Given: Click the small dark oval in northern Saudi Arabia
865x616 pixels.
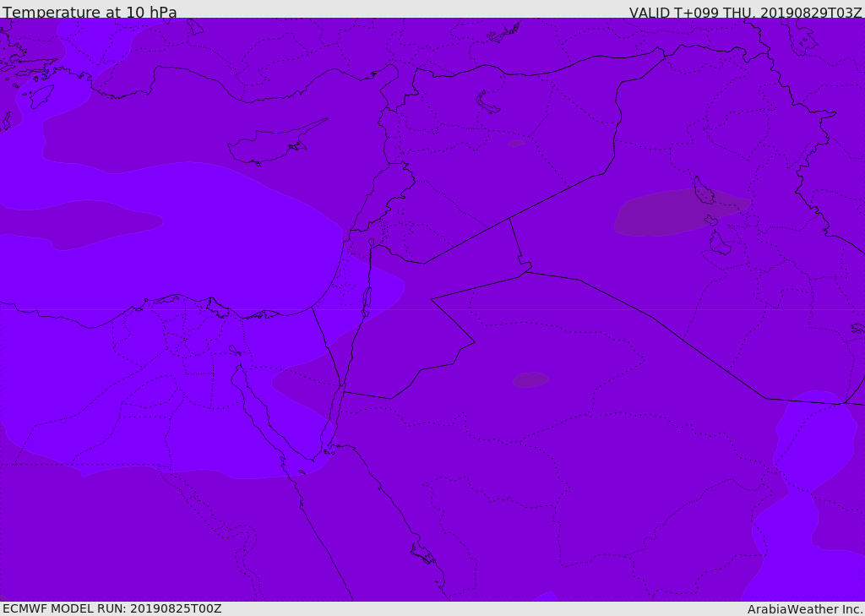Looking at the screenshot, I should coord(530,379).
